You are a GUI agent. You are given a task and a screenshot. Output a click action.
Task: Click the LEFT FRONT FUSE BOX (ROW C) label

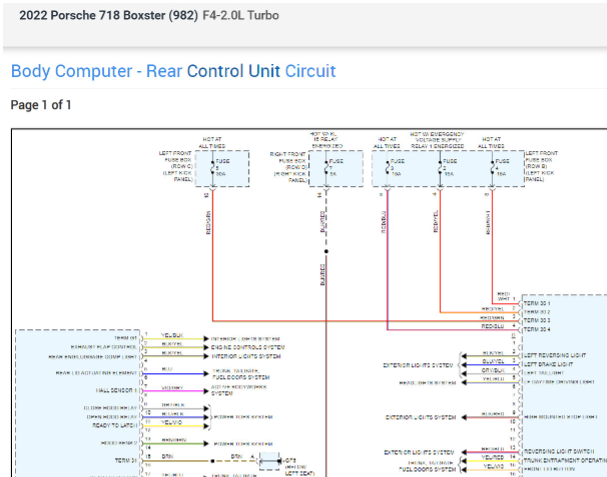[x=175, y=166]
